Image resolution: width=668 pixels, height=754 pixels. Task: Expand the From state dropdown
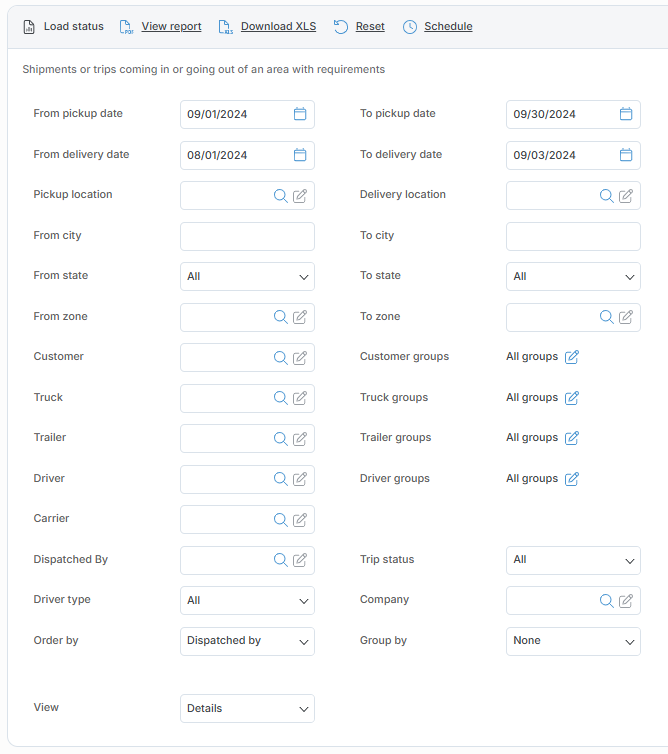[x=247, y=276]
